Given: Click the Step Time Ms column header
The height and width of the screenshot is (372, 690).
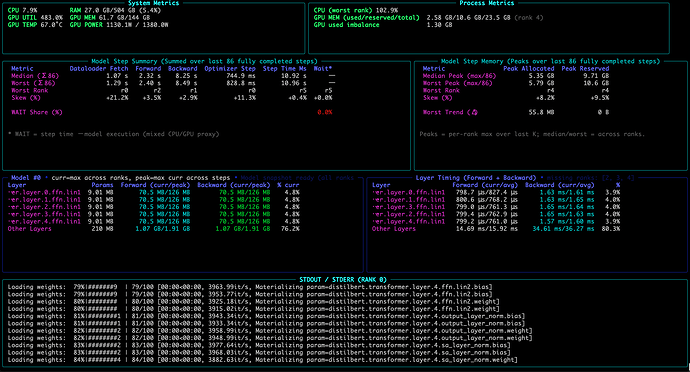Looking at the screenshot, I should tap(284, 69).
